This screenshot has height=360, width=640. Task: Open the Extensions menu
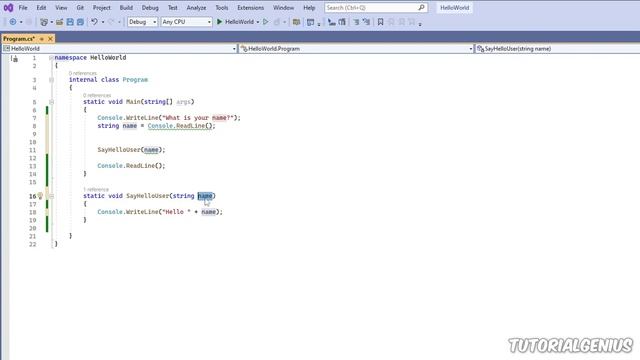tap(251, 8)
